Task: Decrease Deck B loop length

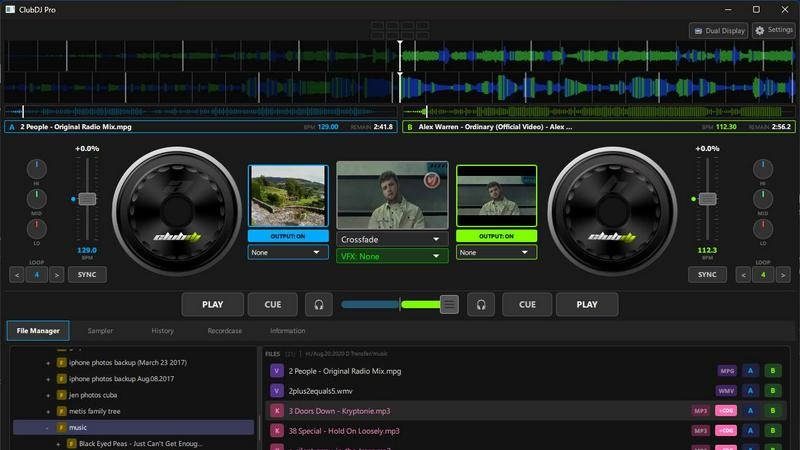Action: click(743, 275)
